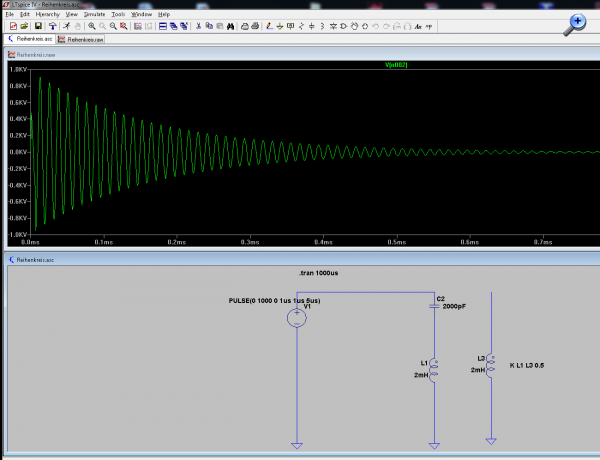The image size is (600, 460).
Task: Click the .tran 1000us directive text
Action: (x=318, y=273)
